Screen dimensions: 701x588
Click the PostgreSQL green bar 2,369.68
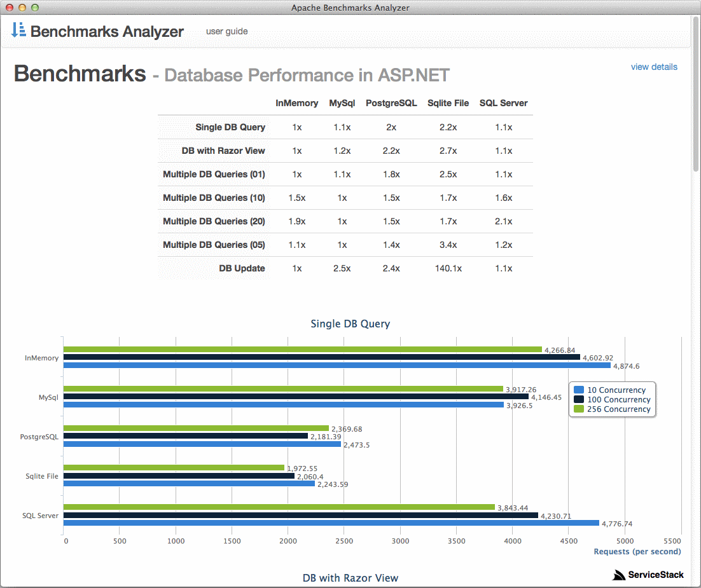click(x=197, y=428)
